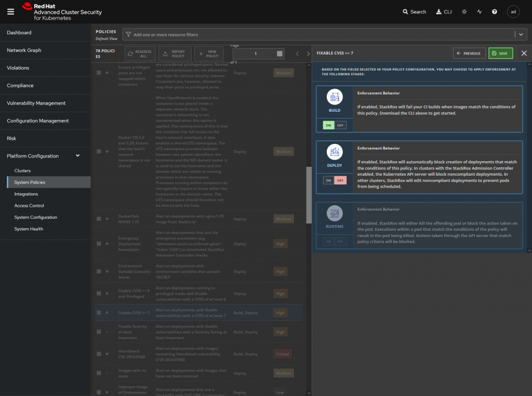Viewport: 532px width, 396px height.
Task: Click the policies list scroll-down arrow
Action: (309, 393)
